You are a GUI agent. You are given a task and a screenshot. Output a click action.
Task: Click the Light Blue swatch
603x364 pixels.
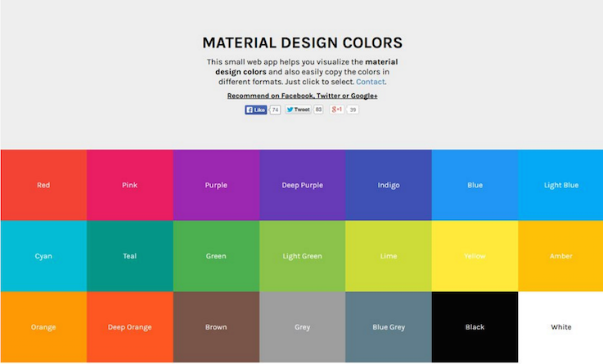click(560, 186)
